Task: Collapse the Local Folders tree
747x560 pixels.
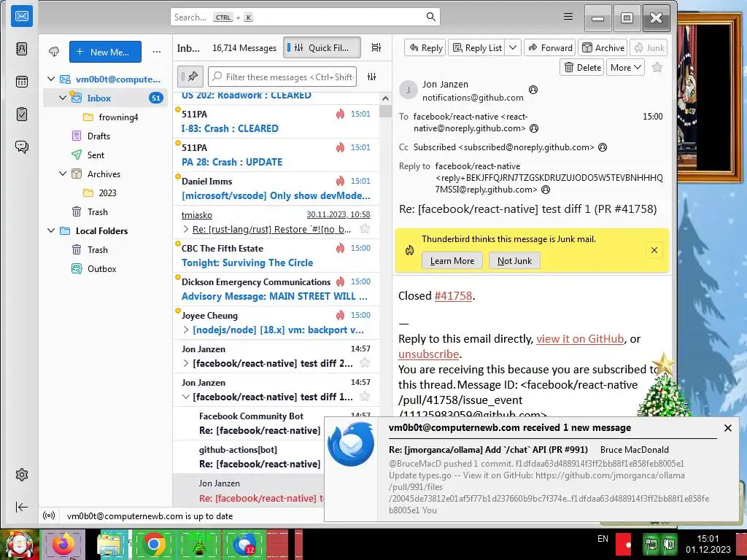Action: pyautogui.click(x=51, y=230)
